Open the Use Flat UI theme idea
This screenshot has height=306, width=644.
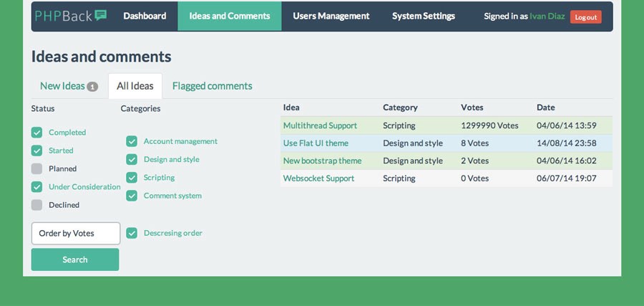pos(316,143)
